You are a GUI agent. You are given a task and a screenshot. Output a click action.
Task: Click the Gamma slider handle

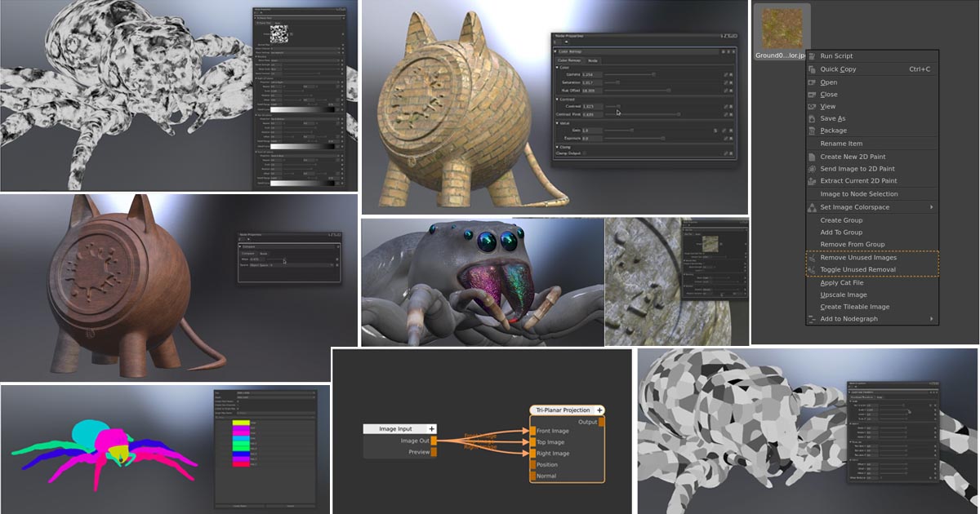(x=653, y=74)
